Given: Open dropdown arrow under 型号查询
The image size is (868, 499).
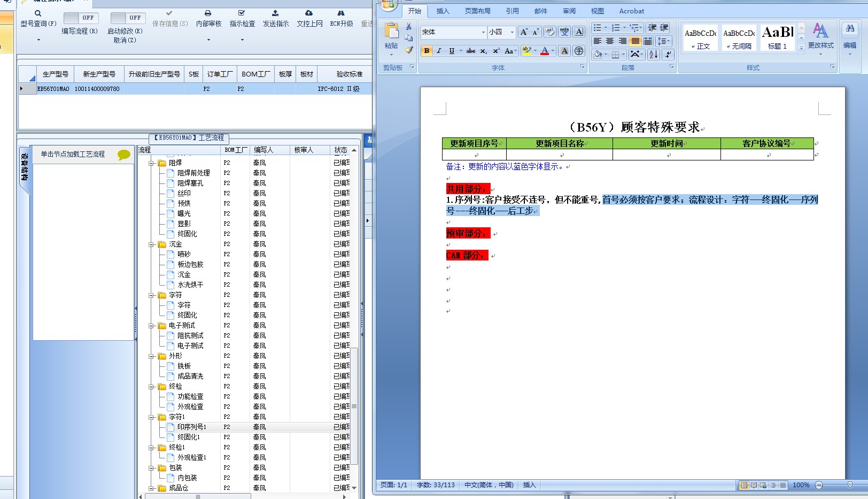Looking at the screenshot, I should [x=38, y=40].
